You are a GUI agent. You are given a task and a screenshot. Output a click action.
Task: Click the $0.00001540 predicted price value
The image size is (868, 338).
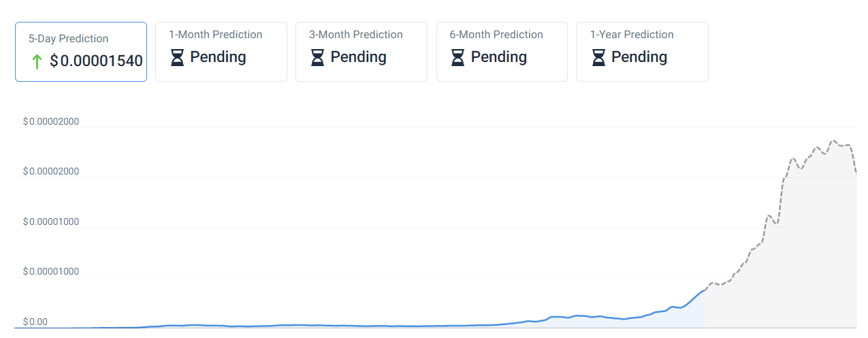[x=96, y=61]
